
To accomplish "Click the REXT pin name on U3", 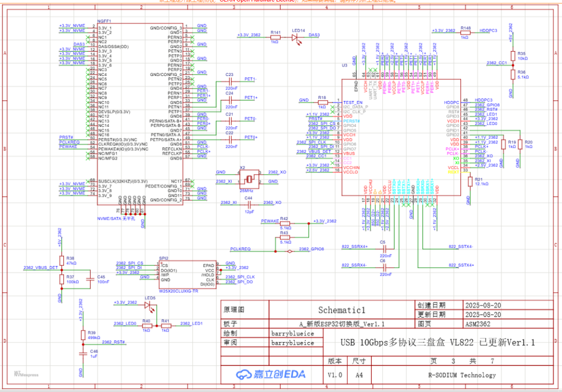I will pos(453,172).
